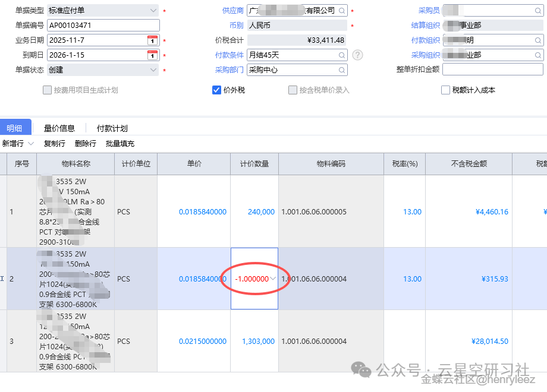Click the search icon in 付款组织 field
547x392 pixels.
coord(539,40)
